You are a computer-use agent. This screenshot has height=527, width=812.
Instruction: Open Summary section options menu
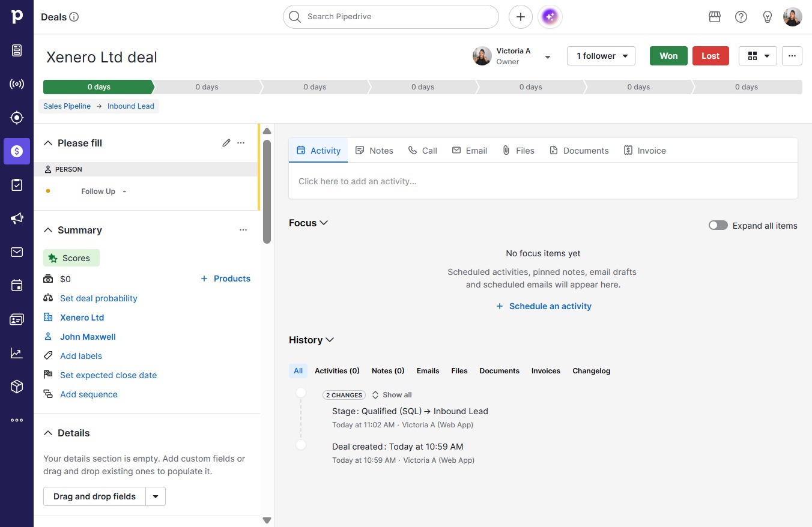coord(243,230)
